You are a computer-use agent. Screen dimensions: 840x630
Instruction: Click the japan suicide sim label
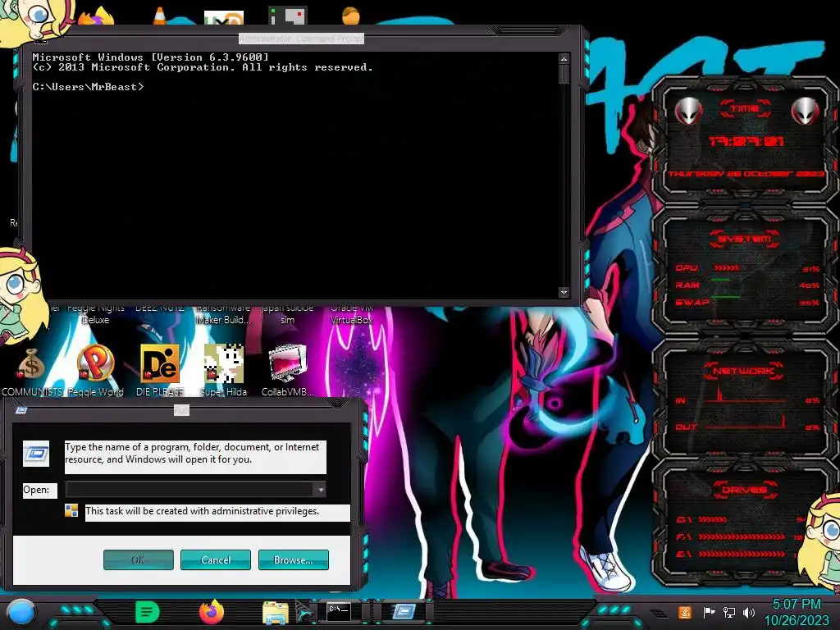pos(288,314)
